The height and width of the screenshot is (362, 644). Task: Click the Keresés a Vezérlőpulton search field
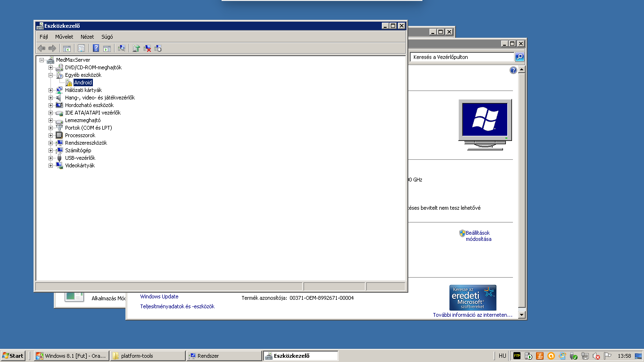tap(462, 57)
